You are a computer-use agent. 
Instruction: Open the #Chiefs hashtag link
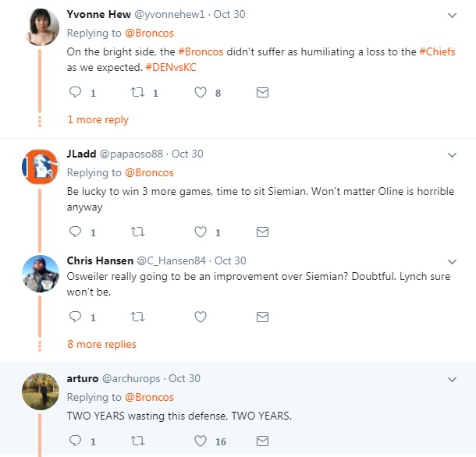[437, 51]
